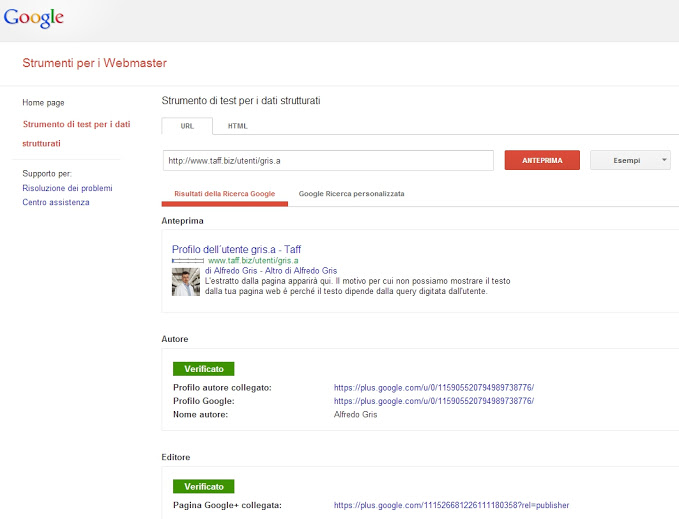Click Verificato badge under Autore
679x519 pixels.
204,369
